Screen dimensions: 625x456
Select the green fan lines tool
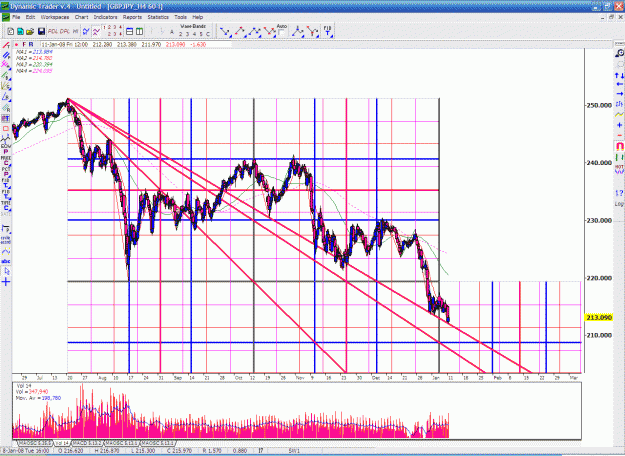click(6, 75)
